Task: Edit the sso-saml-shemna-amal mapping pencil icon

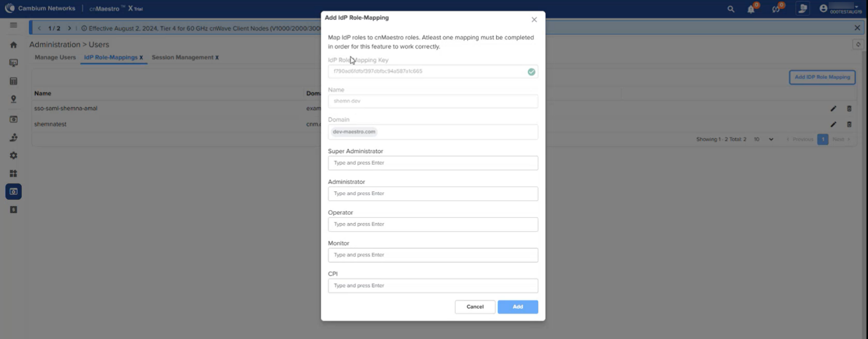Action: [833, 109]
